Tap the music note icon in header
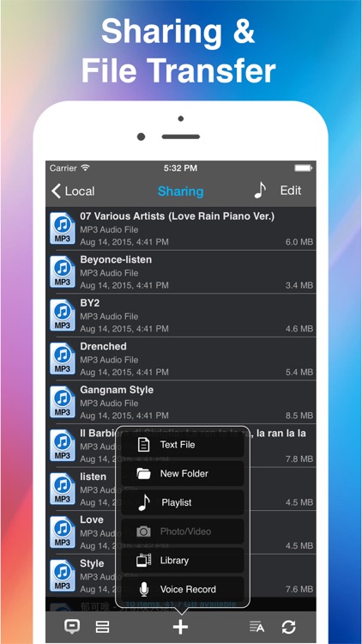 260,190
